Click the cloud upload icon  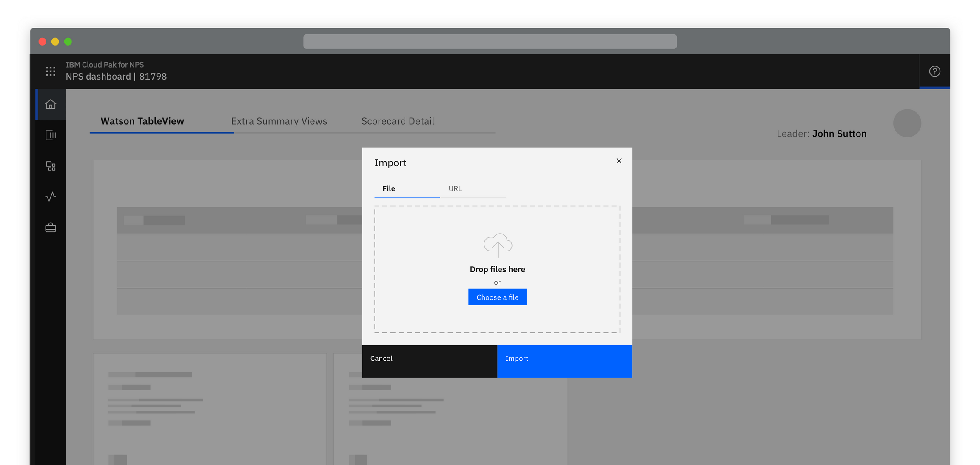[x=498, y=245]
